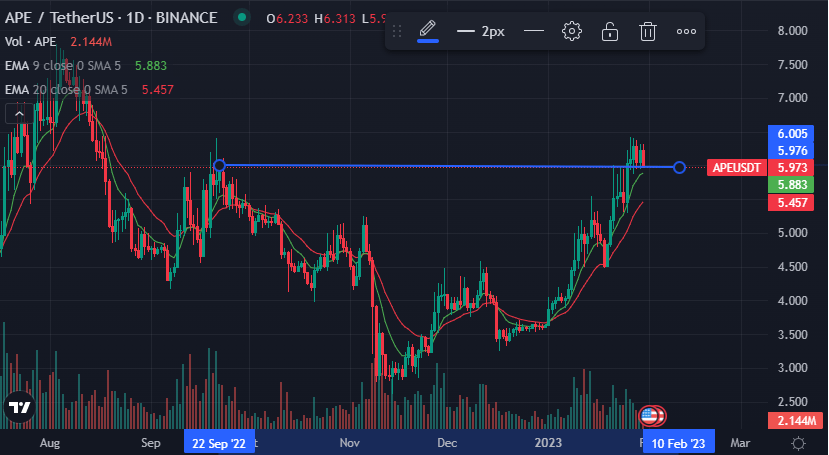This screenshot has height=455, width=829.
Task: Click the Aug label on the time axis
Action: (50, 443)
